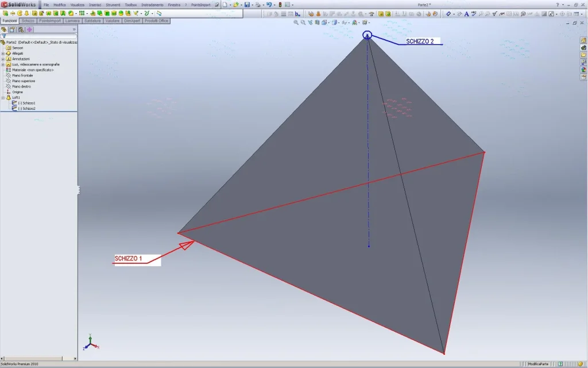Viewport: 588px width, 368px height.
Task: Select Piano superiore plane
Action: 24,81
